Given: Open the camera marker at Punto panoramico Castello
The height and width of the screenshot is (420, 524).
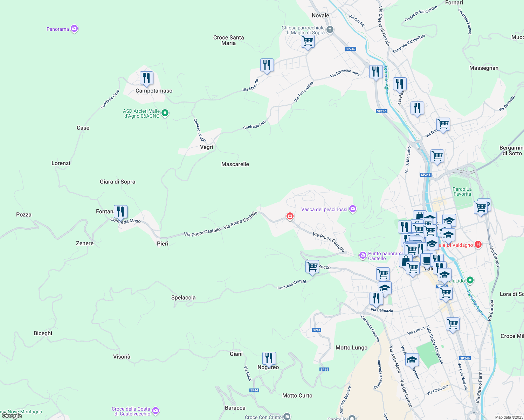Looking at the screenshot, I should click(x=363, y=255).
